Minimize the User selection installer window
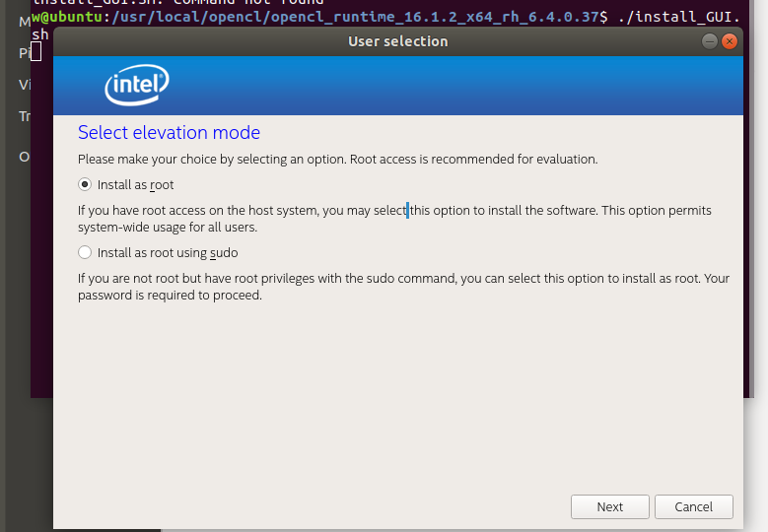This screenshot has width=768, height=532. (x=710, y=41)
